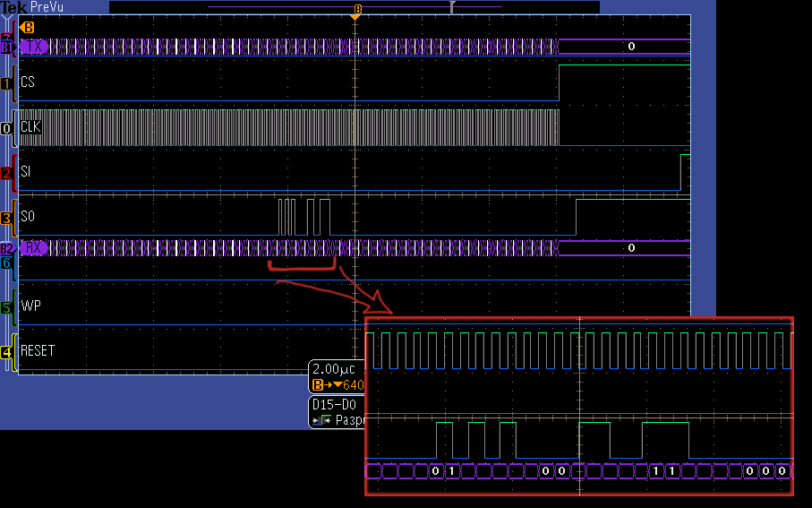Click the CS channel label

coord(28,82)
